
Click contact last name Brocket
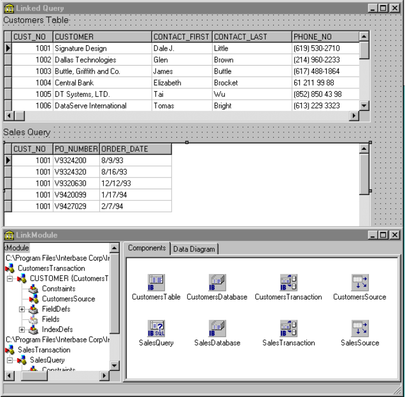(252, 83)
